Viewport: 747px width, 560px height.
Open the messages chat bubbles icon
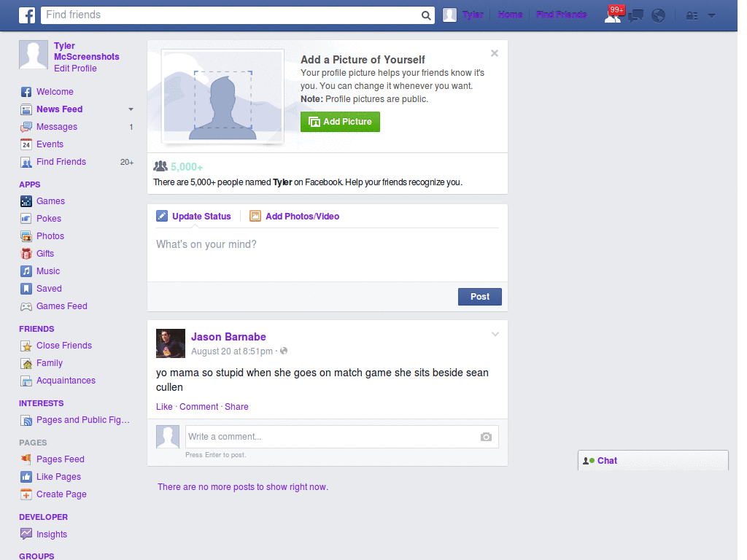pyautogui.click(x=636, y=16)
